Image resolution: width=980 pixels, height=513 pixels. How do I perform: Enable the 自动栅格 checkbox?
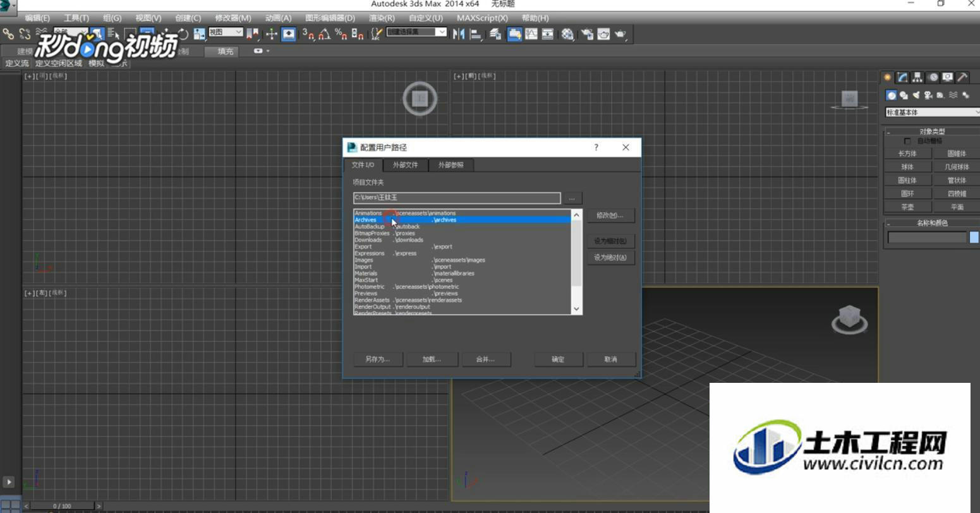(x=907, y=141)
